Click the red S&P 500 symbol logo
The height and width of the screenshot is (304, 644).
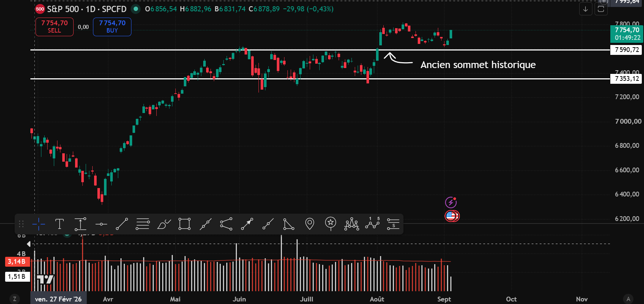click(40, 9)
